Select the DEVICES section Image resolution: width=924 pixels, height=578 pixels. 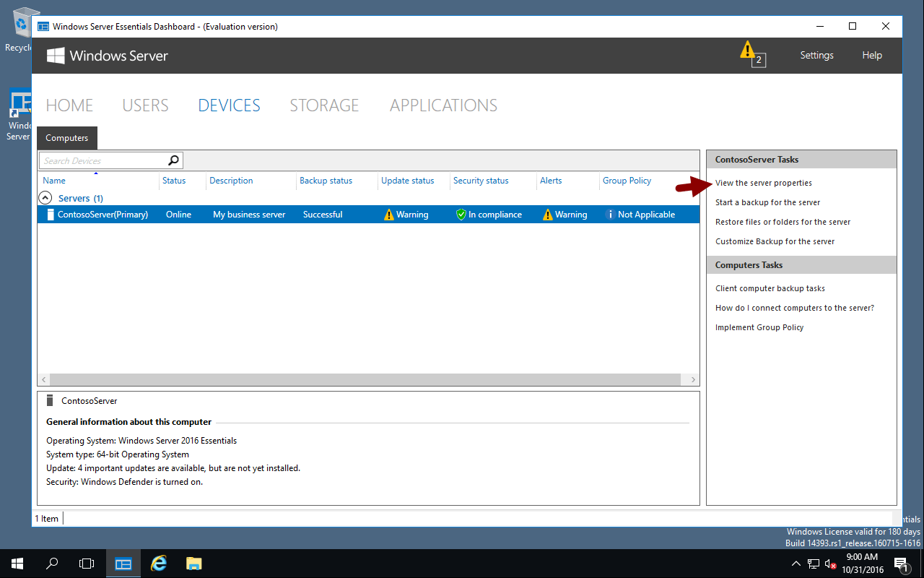229,105
